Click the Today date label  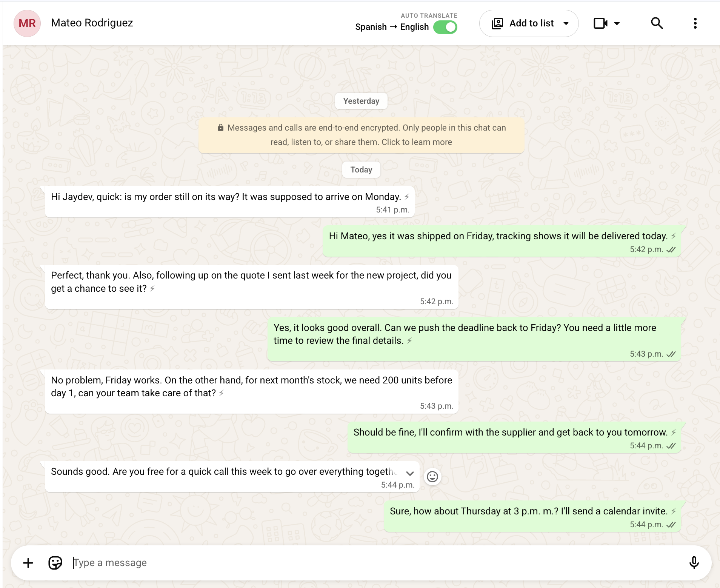coord(361,170)
